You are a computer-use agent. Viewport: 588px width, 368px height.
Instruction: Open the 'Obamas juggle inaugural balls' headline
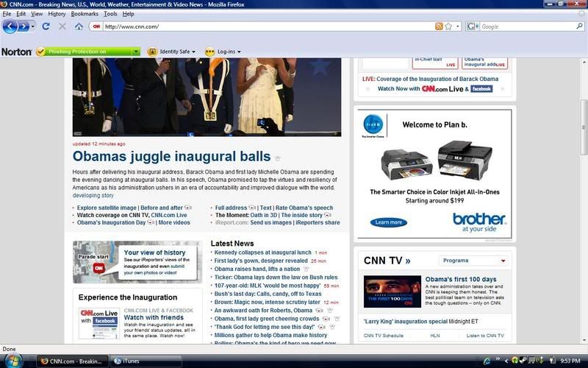[x=171, y=156]
